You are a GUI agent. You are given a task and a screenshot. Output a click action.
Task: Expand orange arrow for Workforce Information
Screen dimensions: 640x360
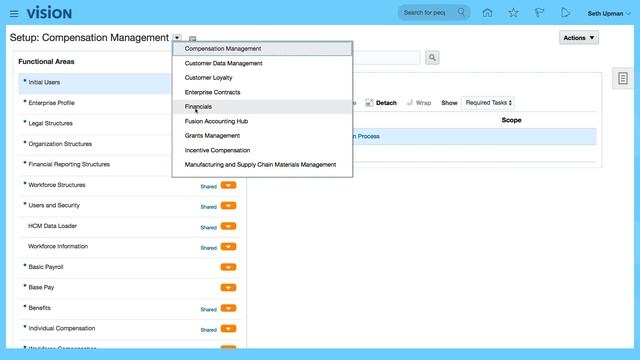tap(229, 247)
